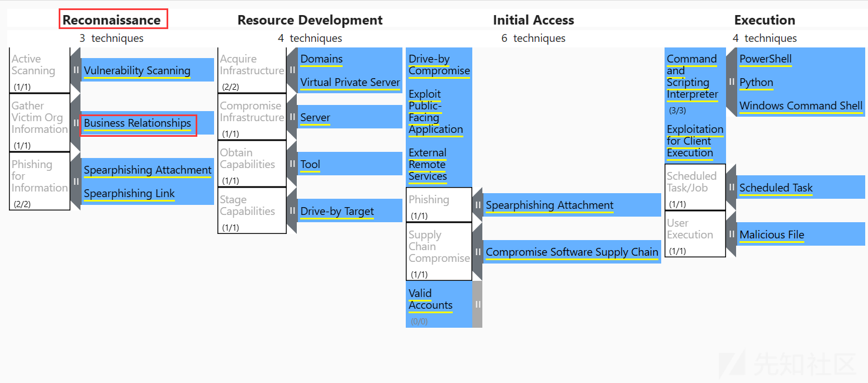868x383 pixels.
Task: Collapse Gather Victim Org Information sub-techniques
Action: (x=75, y=123)
